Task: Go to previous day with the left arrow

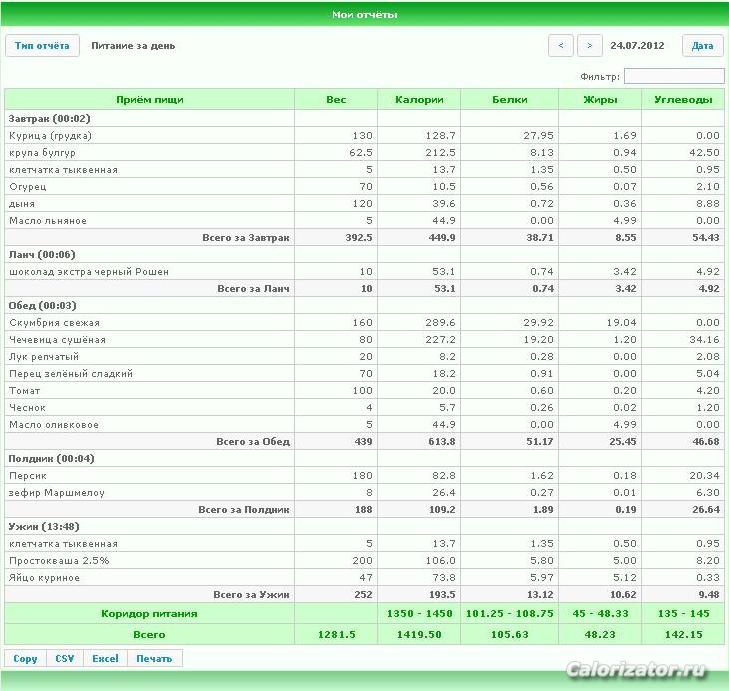Action: coord(561,46)
